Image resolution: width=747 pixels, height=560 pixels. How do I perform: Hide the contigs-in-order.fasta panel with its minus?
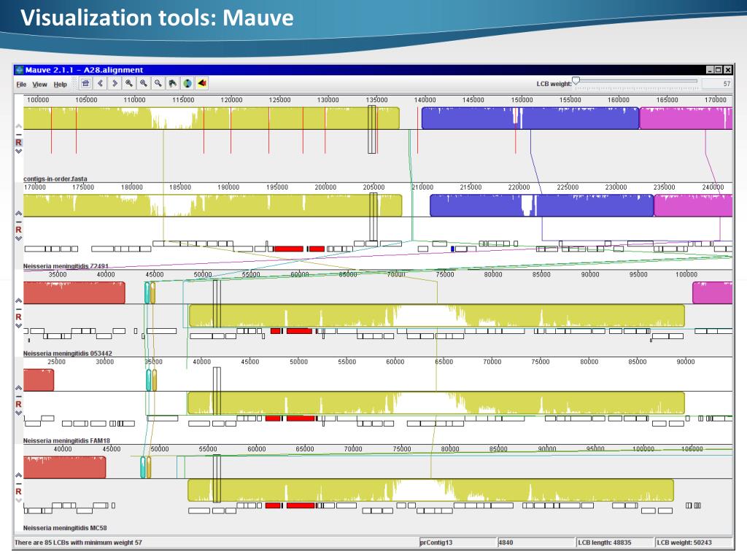pos(18,135)
